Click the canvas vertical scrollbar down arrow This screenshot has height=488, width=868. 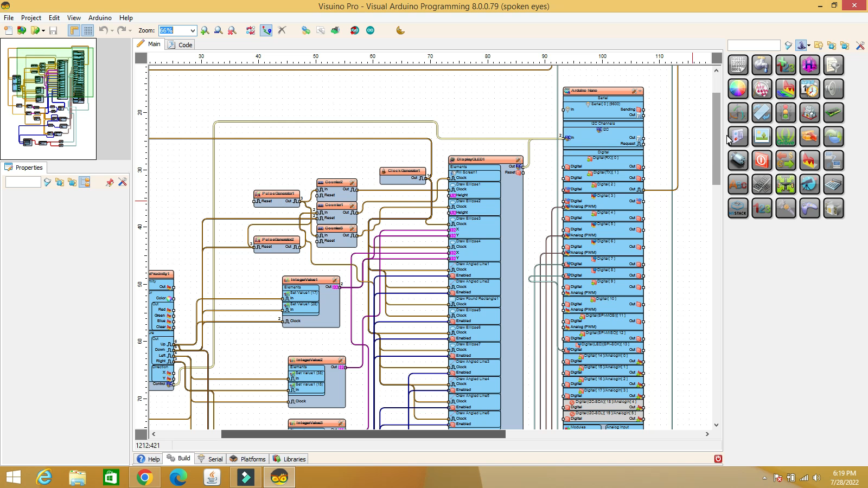716,425
